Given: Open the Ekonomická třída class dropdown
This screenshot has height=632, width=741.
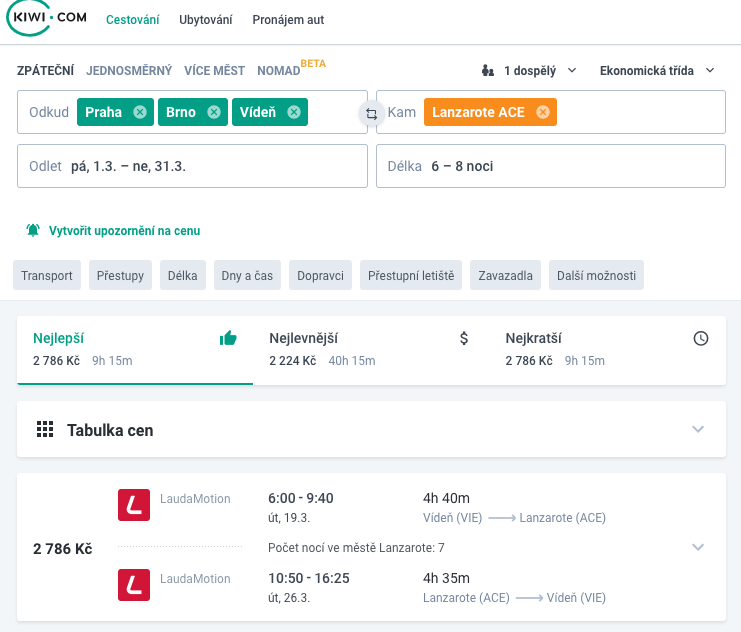Looking at the screenshot, I should click(x=657, y=71).
